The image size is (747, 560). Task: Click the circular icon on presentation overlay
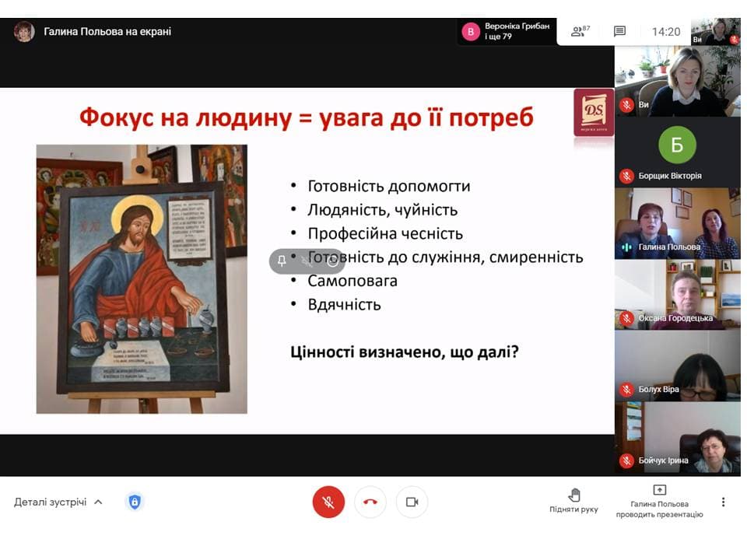332,261
